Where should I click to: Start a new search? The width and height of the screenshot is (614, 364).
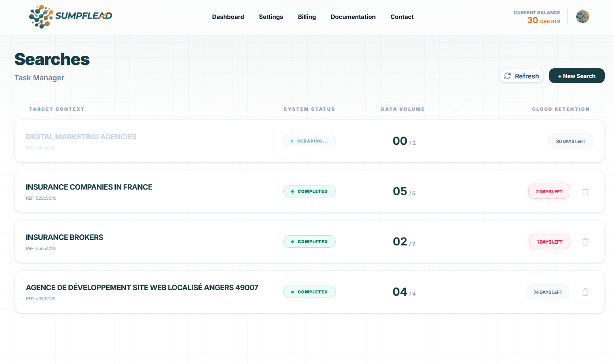pos(577,76)
